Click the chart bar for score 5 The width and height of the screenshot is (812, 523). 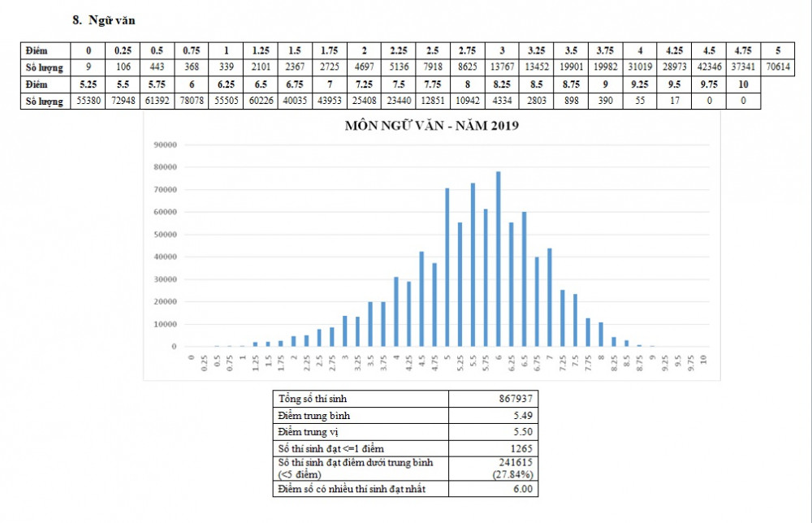coord(447,267)
